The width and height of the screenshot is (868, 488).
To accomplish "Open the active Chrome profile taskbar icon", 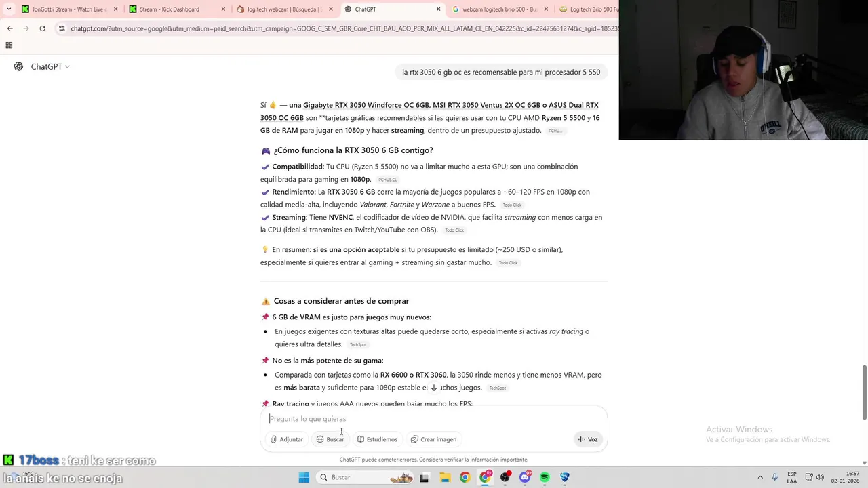I will click(485, 477).
